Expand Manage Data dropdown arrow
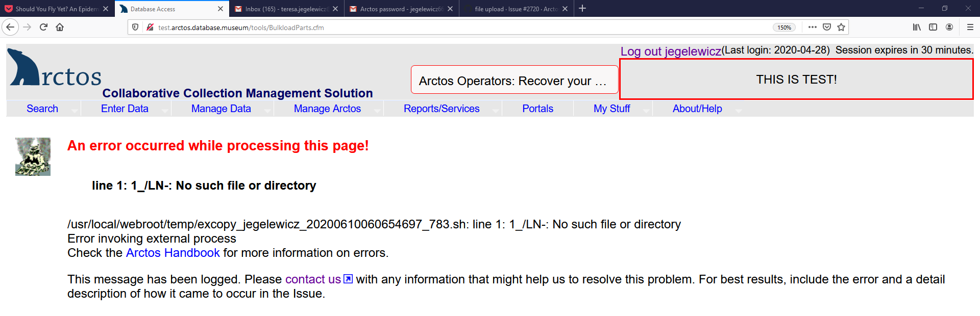The image size is (980, 316). pyautogui.click(x=267, y=111)
